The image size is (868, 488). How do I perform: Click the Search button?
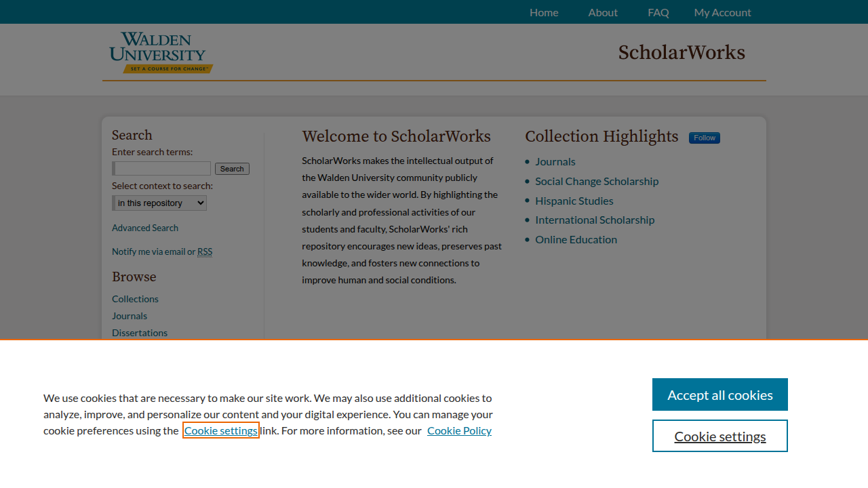pos(232,169)
